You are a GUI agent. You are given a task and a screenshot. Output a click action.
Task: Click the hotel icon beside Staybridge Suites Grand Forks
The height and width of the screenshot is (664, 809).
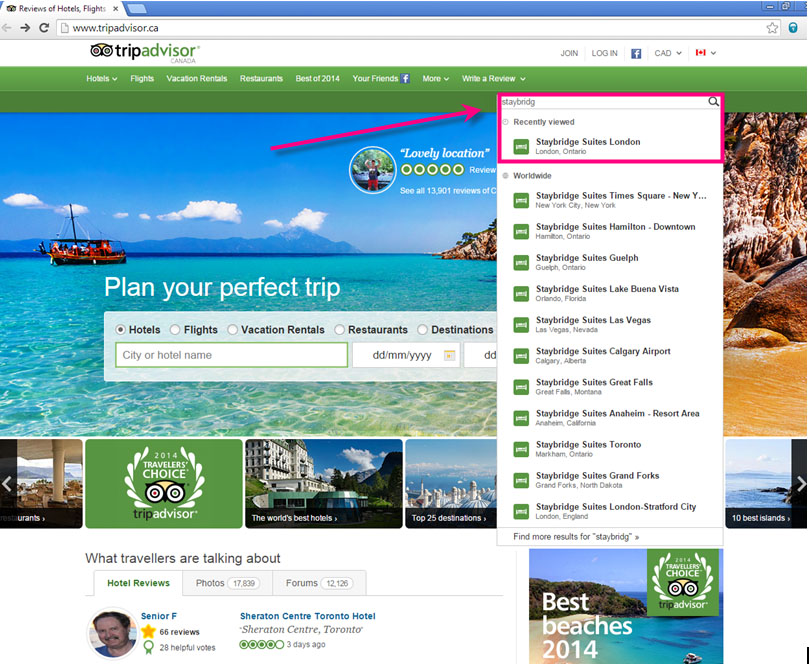pos(521,480)
